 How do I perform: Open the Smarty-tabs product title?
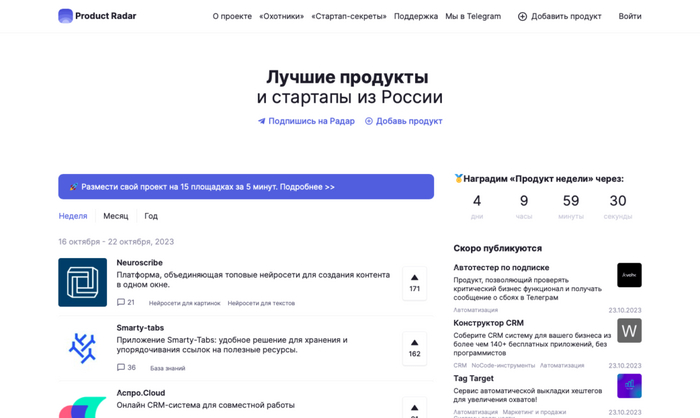coord(140,328)
